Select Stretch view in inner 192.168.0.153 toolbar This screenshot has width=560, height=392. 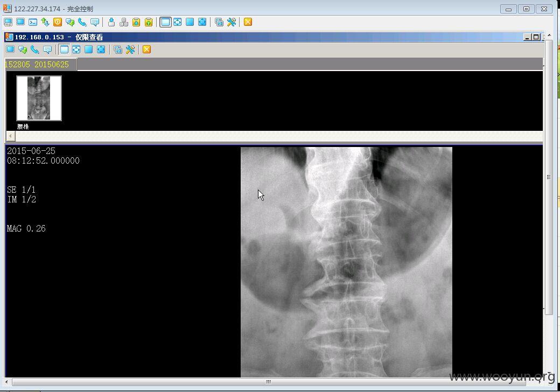coord(76,49)
